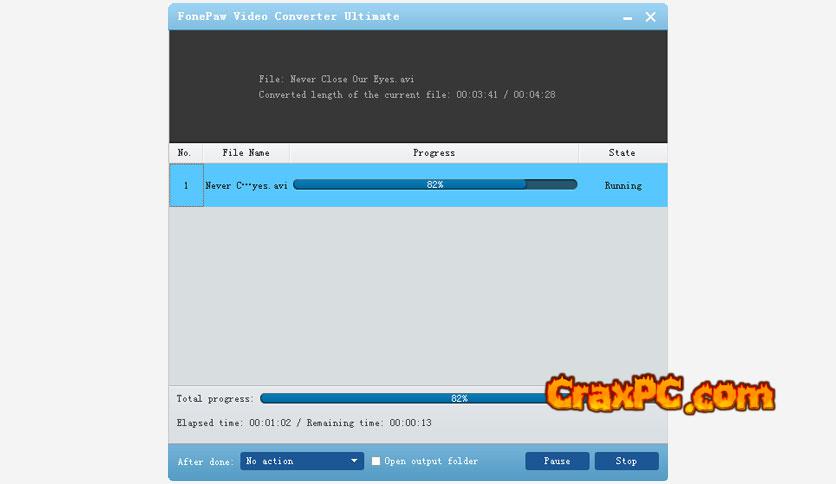
Task: Stop the conversion process
Action: 626,461
